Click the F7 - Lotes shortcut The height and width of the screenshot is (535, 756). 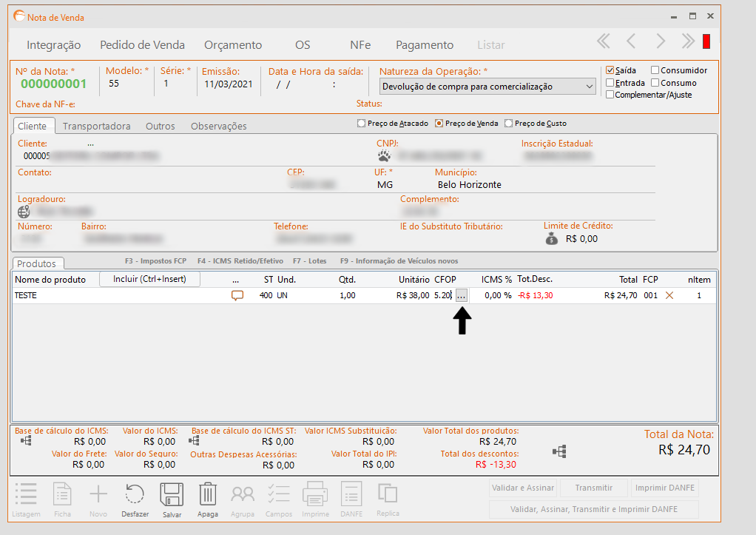click(309, 261)
